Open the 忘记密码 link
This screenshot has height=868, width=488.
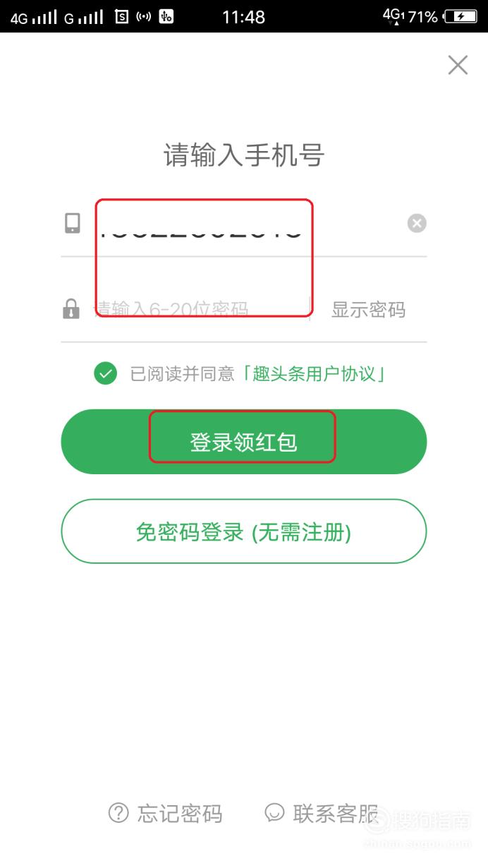[x=180, y=814]
